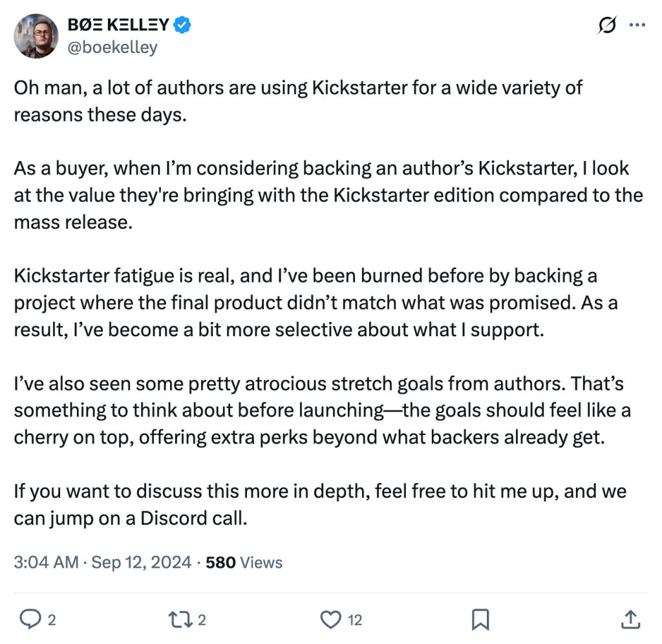This screenshot has width=662, height=644.
Task: Toggle bookmark saving for this post
Action: coord(480,619)
